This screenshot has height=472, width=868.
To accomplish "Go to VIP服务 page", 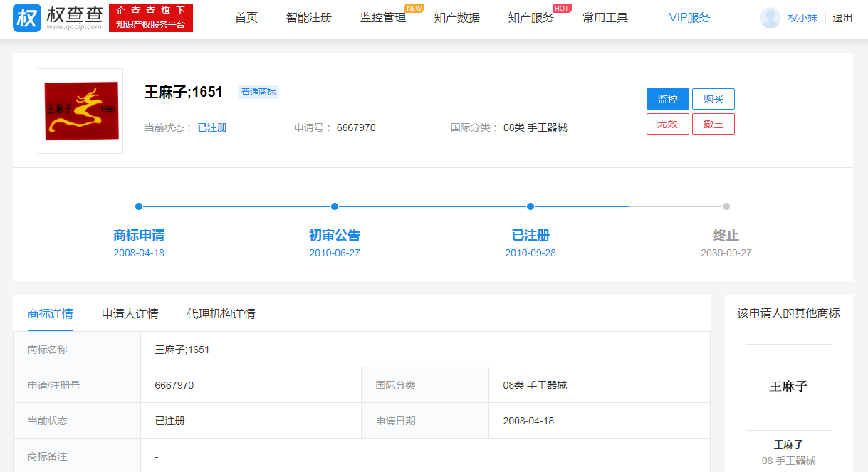I will (x=689, y=18).
